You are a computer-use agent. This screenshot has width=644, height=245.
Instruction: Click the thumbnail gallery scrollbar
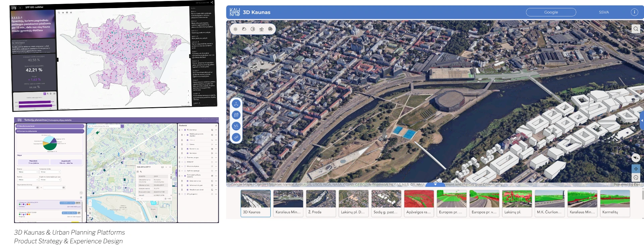(643, 195)
